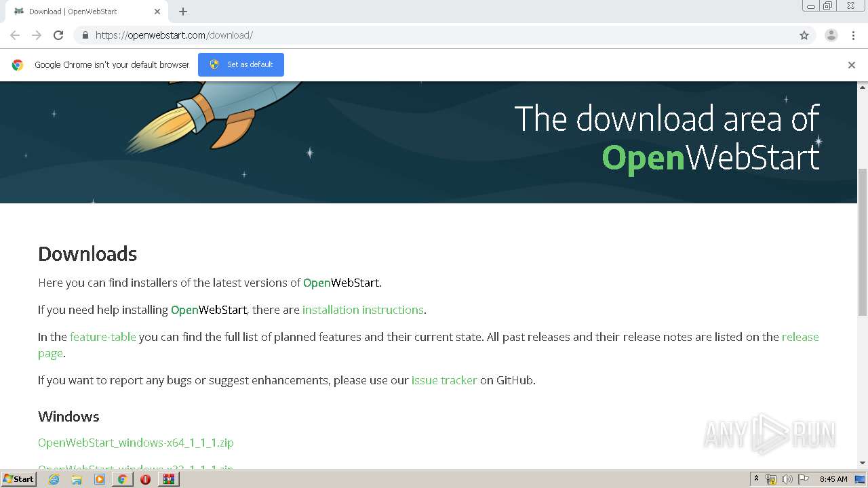This screenshot has height=488, width=868.
Task: Open the feature-table link
Action: [x=103, y=337]
